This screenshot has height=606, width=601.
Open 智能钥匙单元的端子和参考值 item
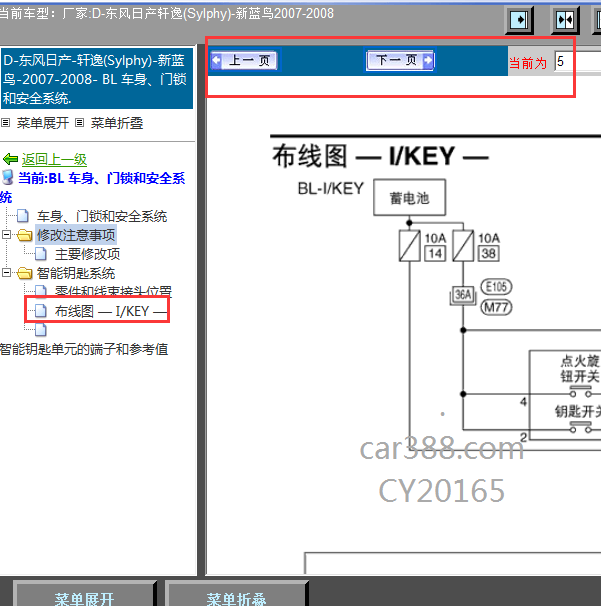(x=84, y=349)
